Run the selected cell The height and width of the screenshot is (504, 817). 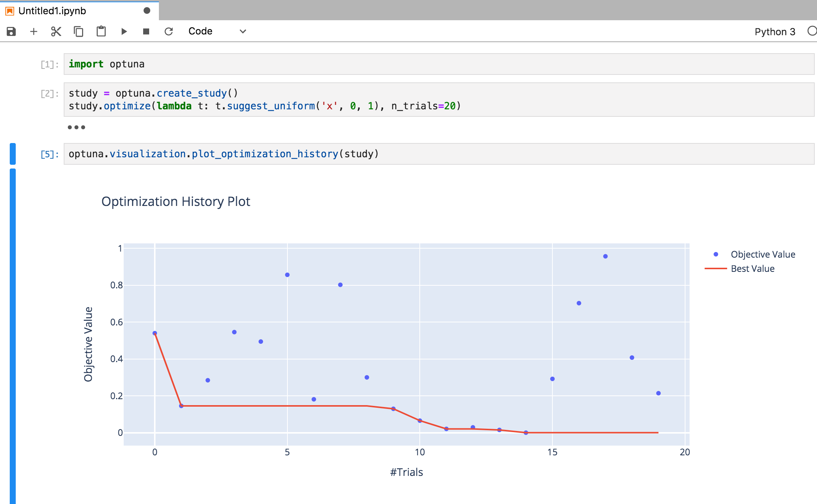[x=124, y=31]
